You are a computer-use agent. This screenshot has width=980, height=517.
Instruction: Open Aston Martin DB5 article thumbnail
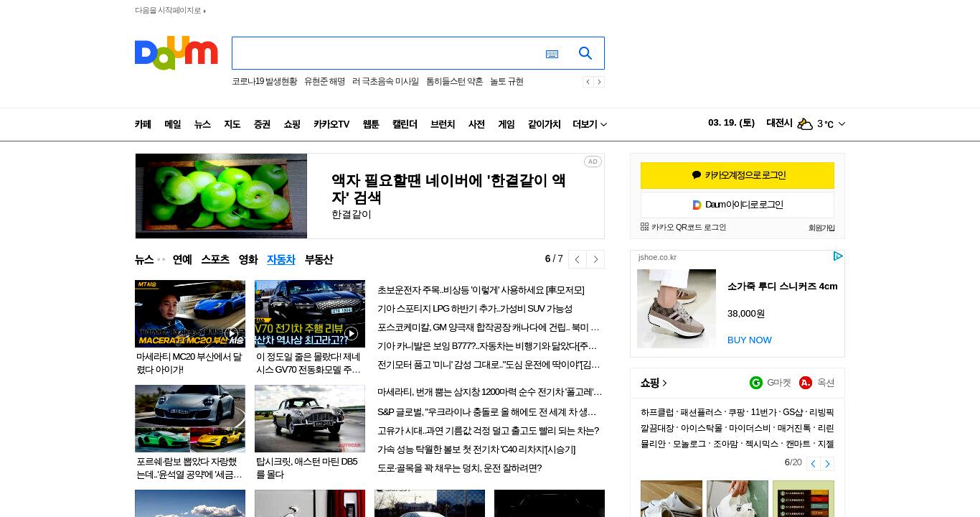click(310, 419)
